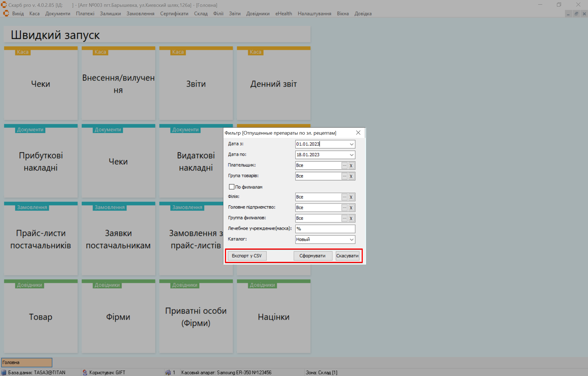
Task: Click the Лечебное учреждение mask input field
Action: (x=325, y=229)
